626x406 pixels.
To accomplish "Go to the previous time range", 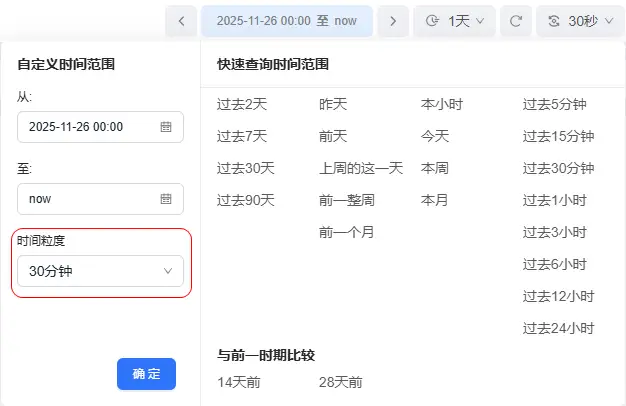I will 181,21.
